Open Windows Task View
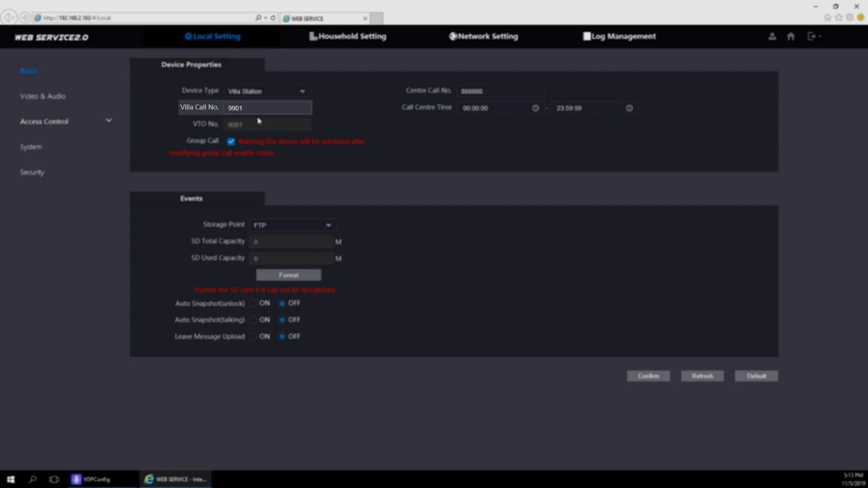This screenshot has width=868, height=488. pos(54,479)
